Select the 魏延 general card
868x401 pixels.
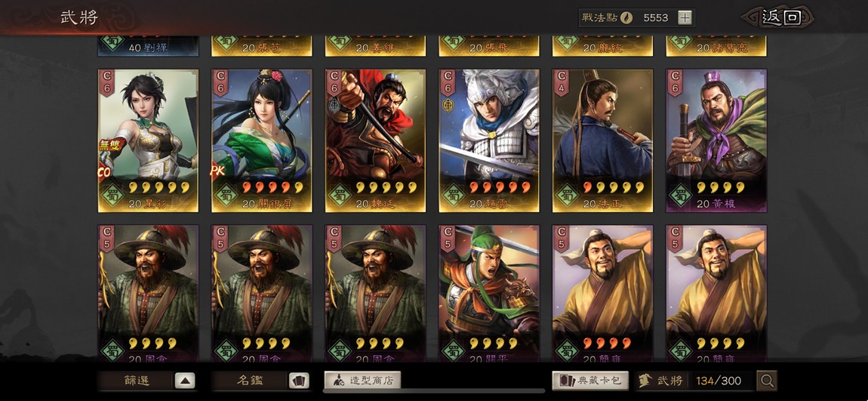pos(375,140)
